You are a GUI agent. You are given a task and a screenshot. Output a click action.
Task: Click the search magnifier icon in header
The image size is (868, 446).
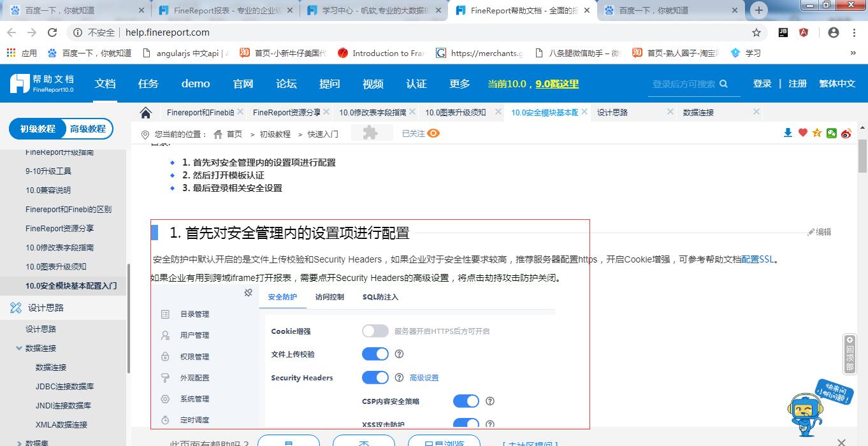[724, 83]
